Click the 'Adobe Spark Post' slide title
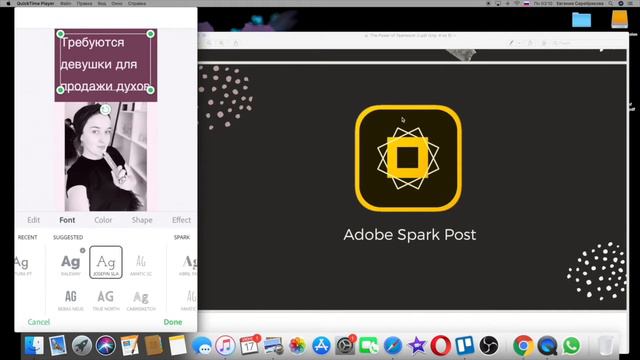 click(409, 235)
